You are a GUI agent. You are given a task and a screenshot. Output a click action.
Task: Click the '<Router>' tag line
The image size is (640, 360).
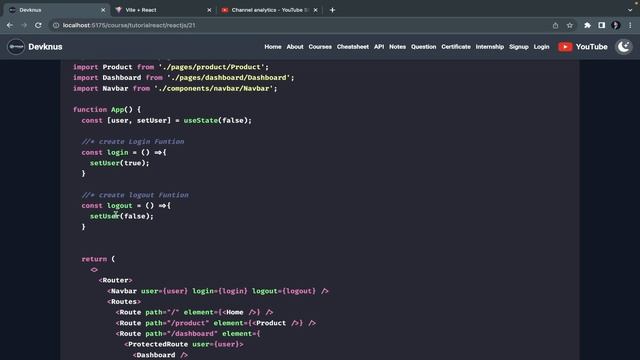click(116, 280)
